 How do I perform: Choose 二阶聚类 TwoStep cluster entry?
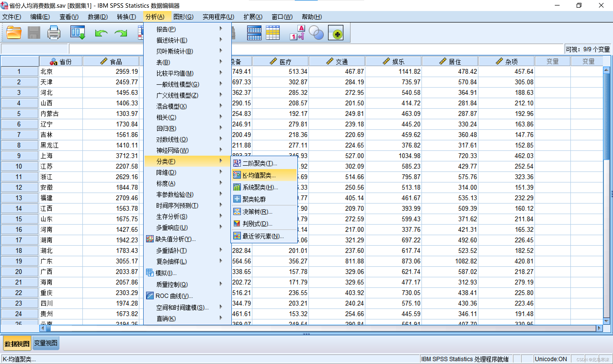click(x=264, y=163)
